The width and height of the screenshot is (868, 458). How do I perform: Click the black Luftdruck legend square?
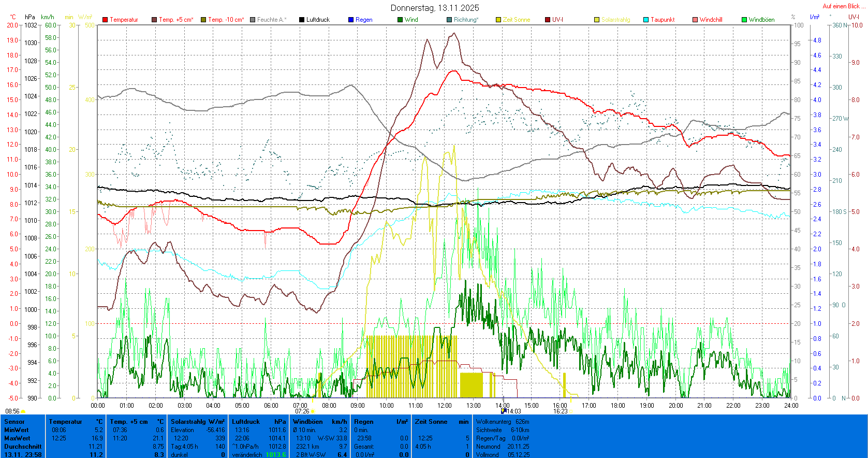[x=302, y=20]
